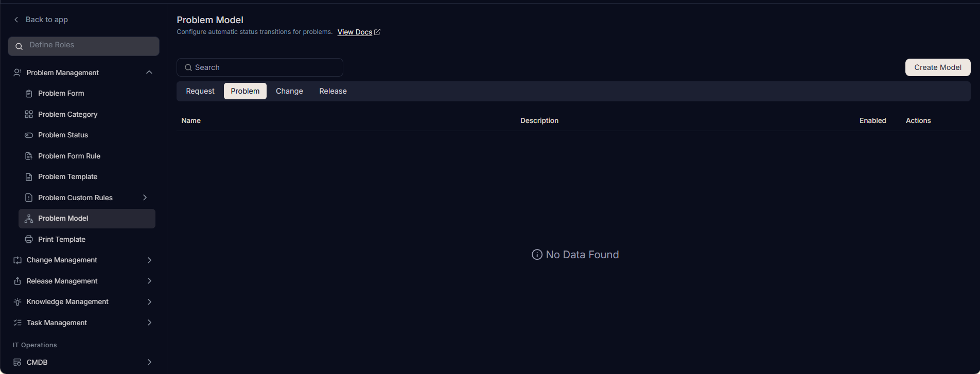Screen dimensions: 980x374
Task: Click the Name column header
Action: 191,120
